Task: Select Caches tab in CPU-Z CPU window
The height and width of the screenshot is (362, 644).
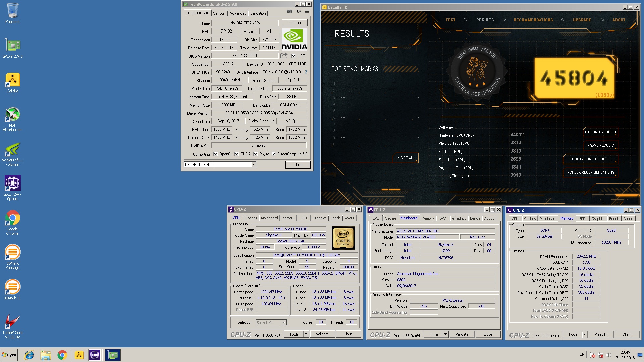Action: pyautogui.click(x=251, y=218)
